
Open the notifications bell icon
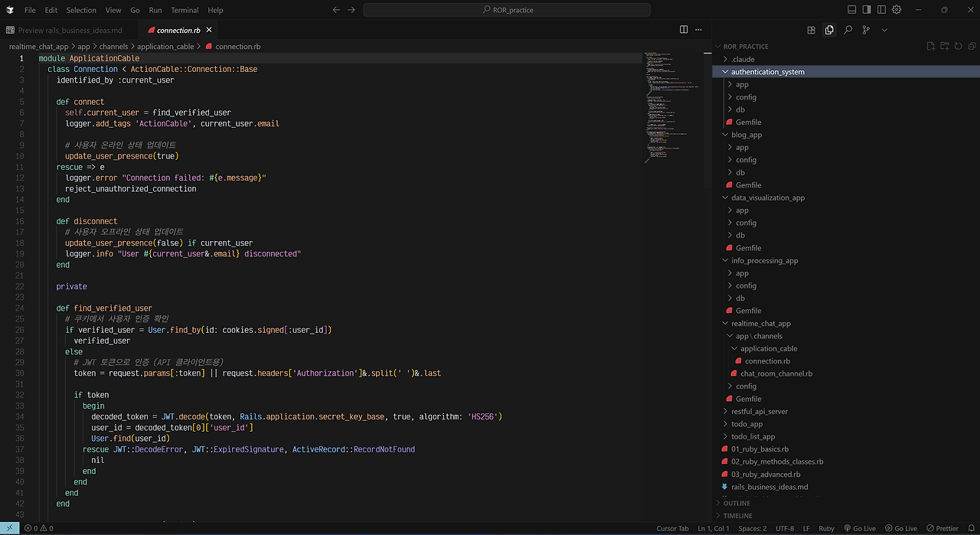click(x=970, y=528)
